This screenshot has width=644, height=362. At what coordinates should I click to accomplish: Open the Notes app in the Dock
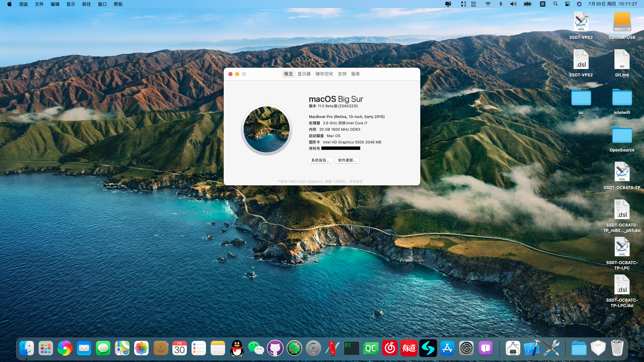(218, 348)
